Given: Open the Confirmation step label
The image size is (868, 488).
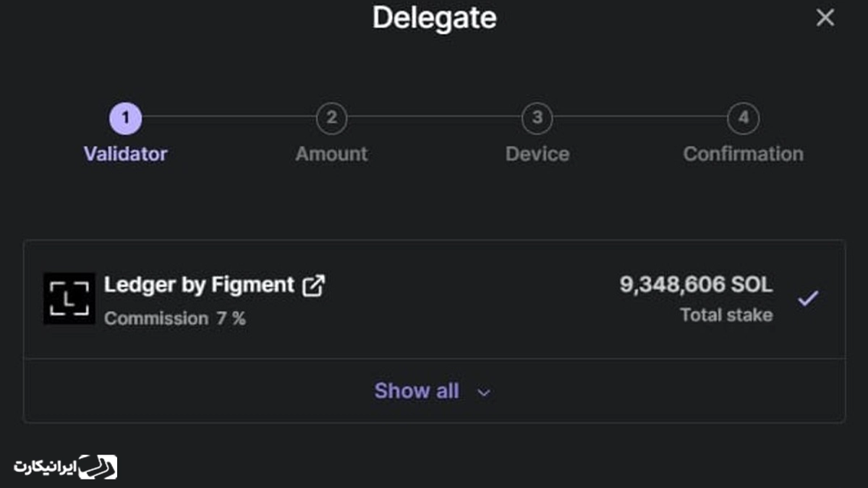Looking at the screenshot, I should pos(744,154).
